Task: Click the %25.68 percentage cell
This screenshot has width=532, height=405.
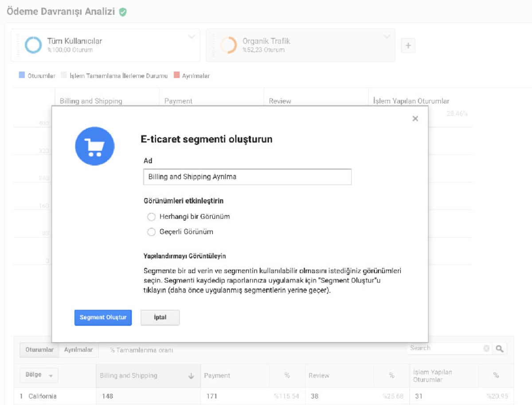Action: 392,396
